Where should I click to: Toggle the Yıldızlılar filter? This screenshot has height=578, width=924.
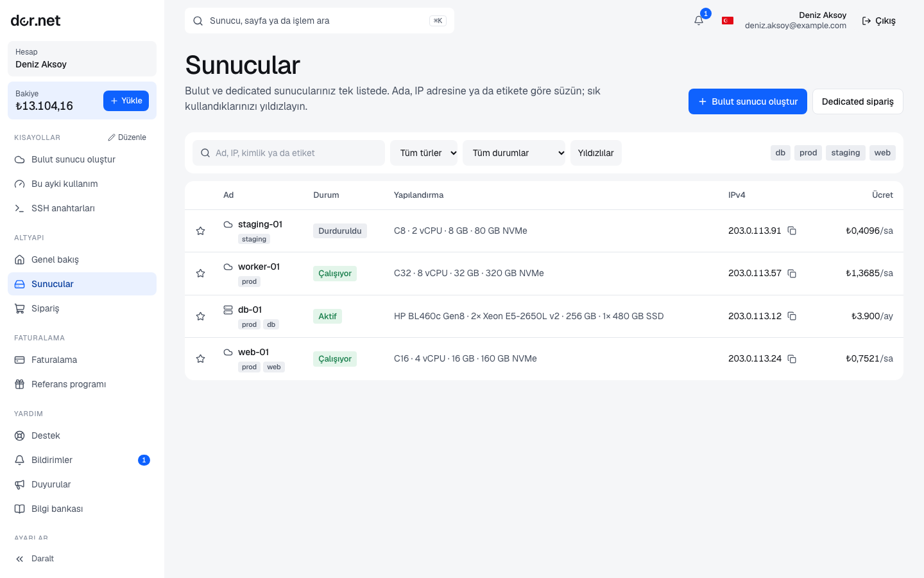point(595,153)
